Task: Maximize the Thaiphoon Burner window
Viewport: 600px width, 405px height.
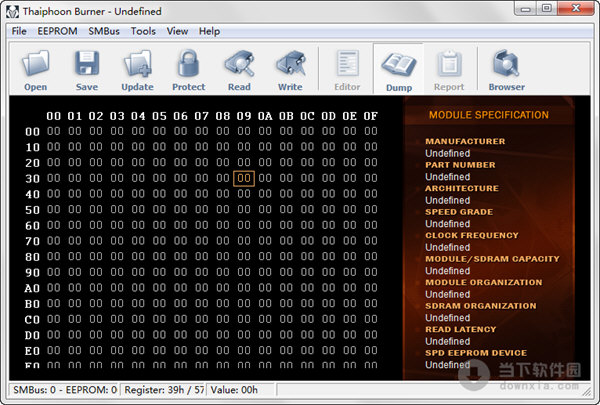Action: (x=547, y=8)
